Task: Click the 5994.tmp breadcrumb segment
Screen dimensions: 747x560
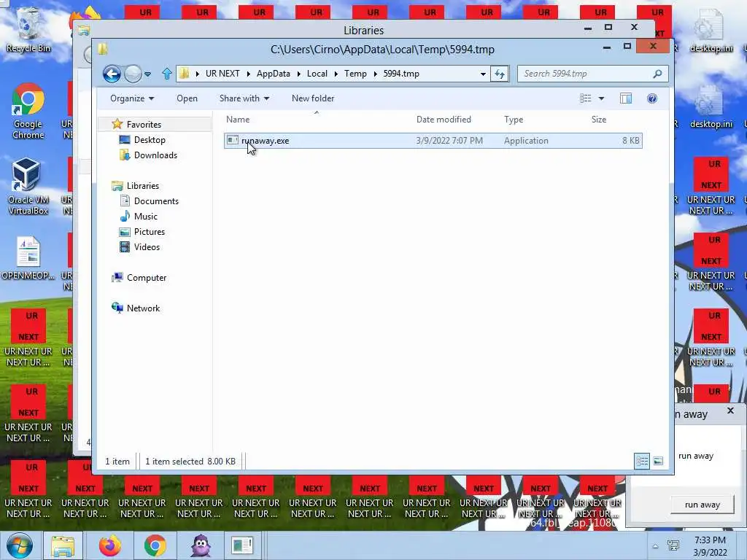Action: 401,74
